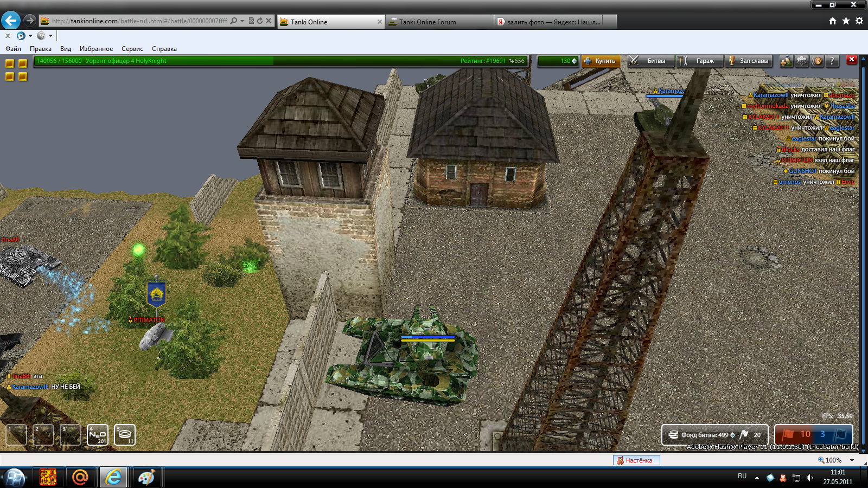Expand the address bar autocomplete dropdown
868x488 pixels.
(242, 21)
